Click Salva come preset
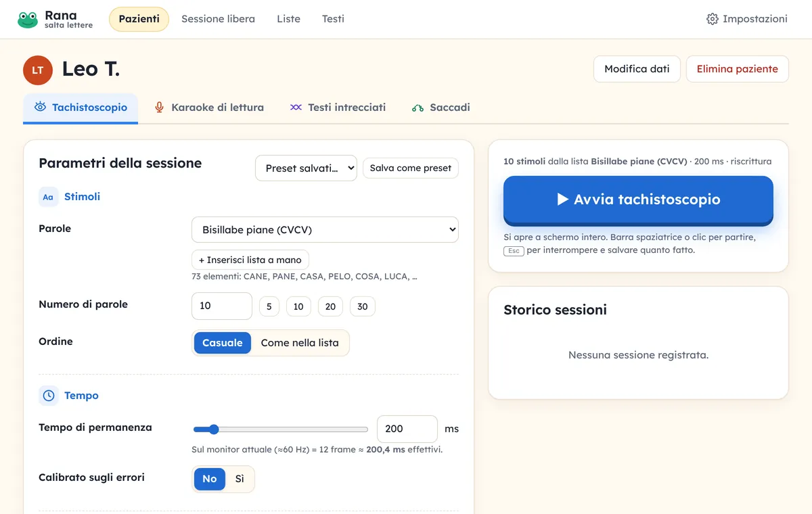Image resolution: width=812 pixels, height=514 pixels. pyautogui.click(x=411, y=168)
